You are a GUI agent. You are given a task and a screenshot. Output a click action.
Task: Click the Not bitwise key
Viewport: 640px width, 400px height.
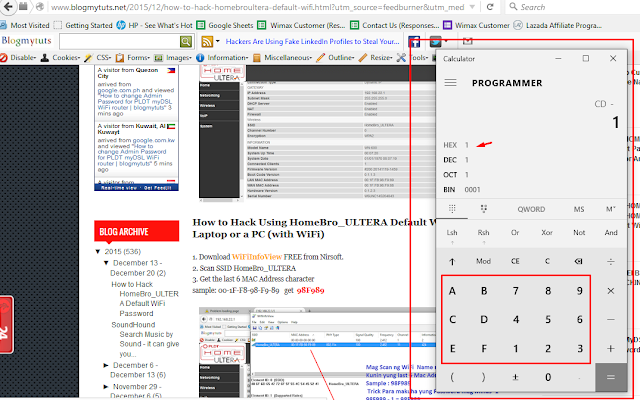(x=579, y=233)
